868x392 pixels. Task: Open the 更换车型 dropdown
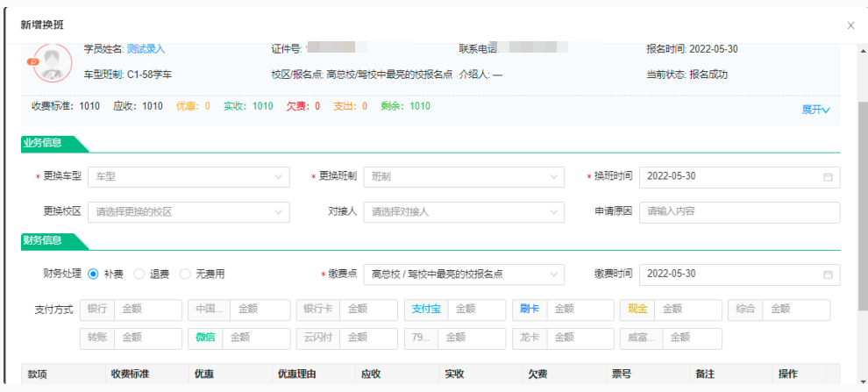point(189,176)
